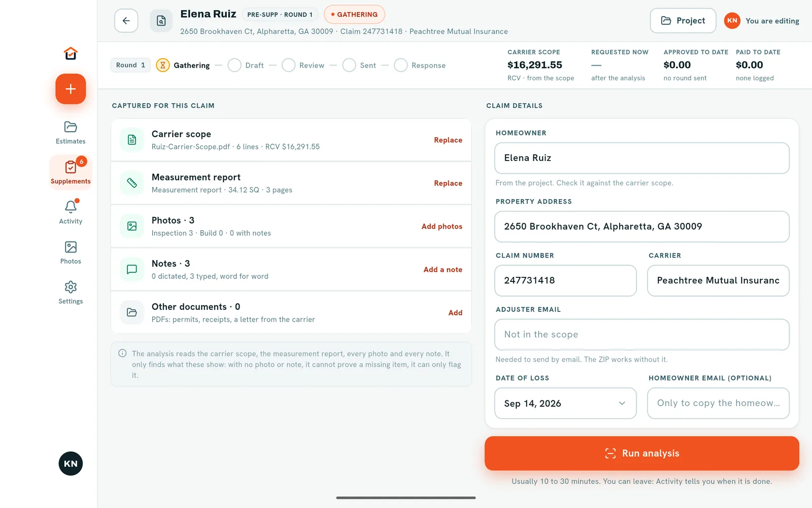Go to Photos in the sidebar

click(71, 252)
